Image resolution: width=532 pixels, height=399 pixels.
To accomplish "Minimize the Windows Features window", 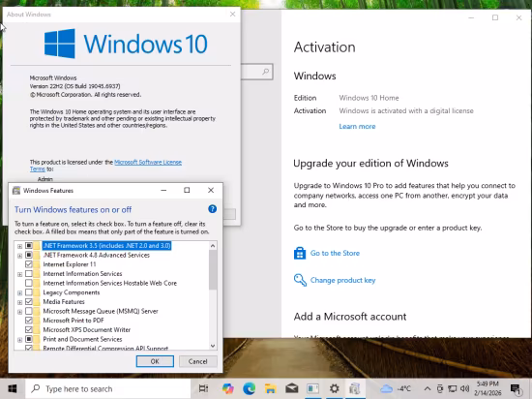I will pos(163,190).
